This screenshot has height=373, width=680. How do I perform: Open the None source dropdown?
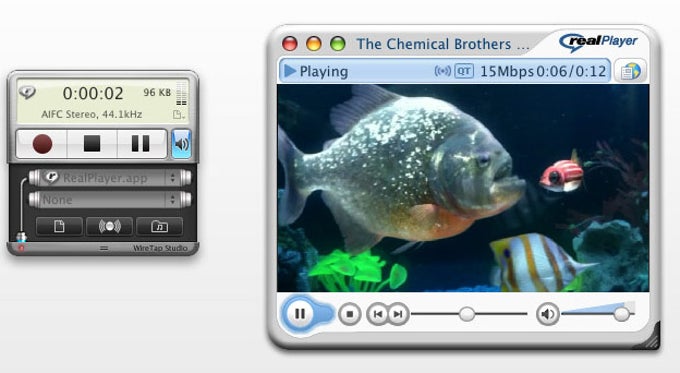tap(110, 200)
